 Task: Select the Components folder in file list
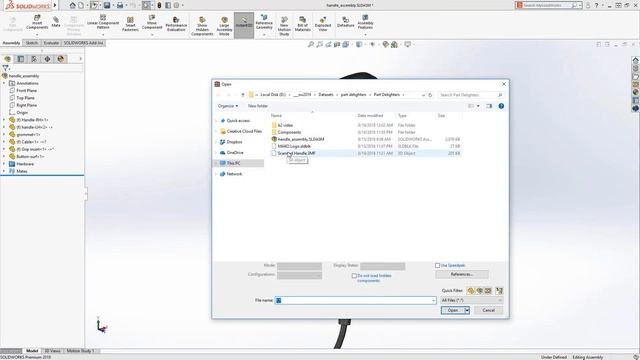289,132
